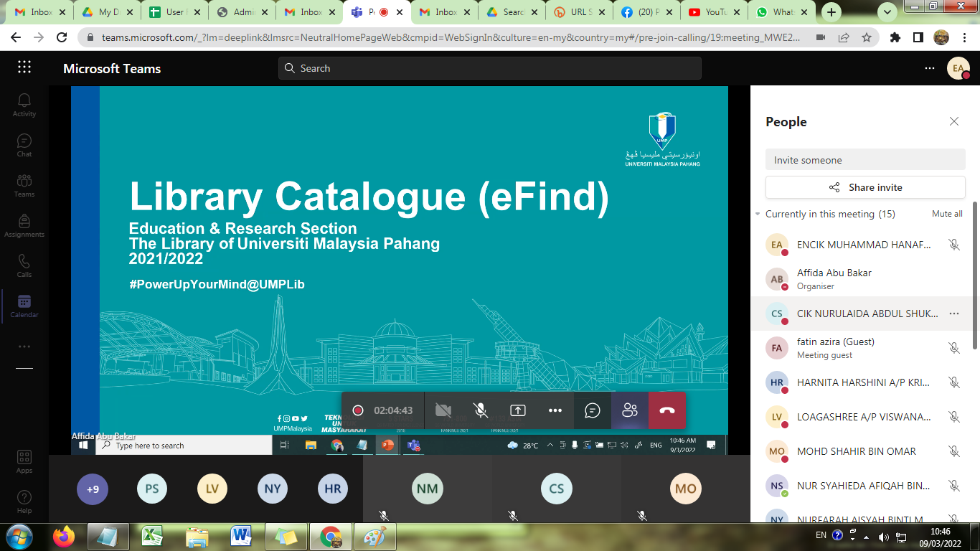Viewport: 980px width, 551px height.
Task: Toggle the participants panel button
Action: 630,410
